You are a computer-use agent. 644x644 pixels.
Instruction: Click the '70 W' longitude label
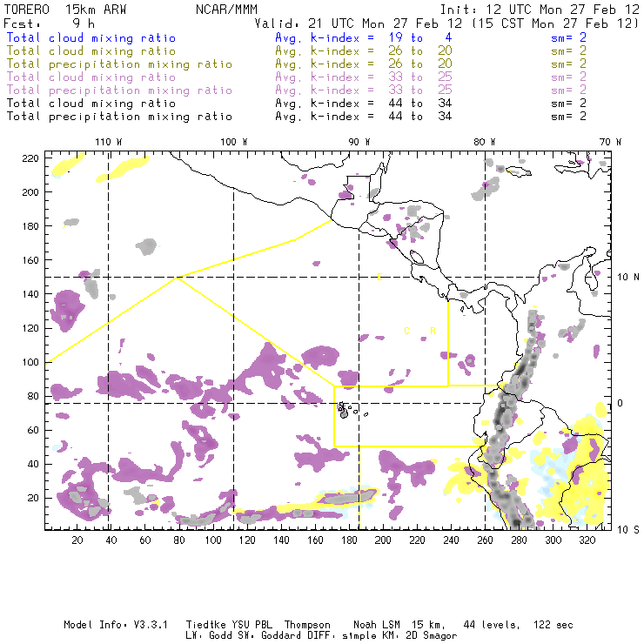click(x=610, y=142)
